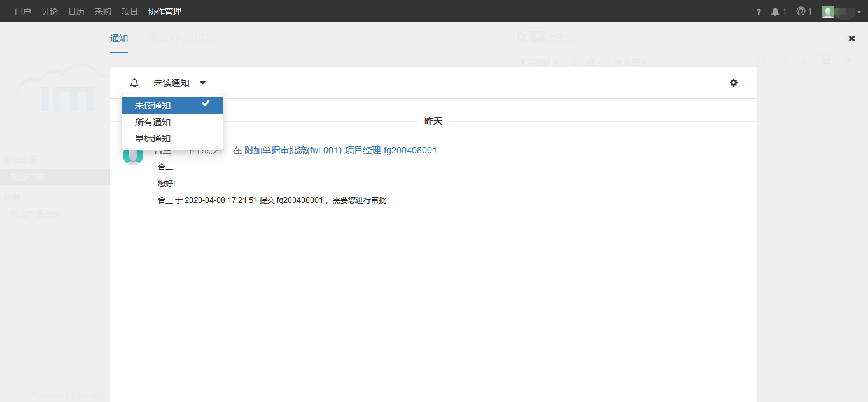Open the 日历 menu
Viewport: 868px width, 402px height.
[76, 11]
